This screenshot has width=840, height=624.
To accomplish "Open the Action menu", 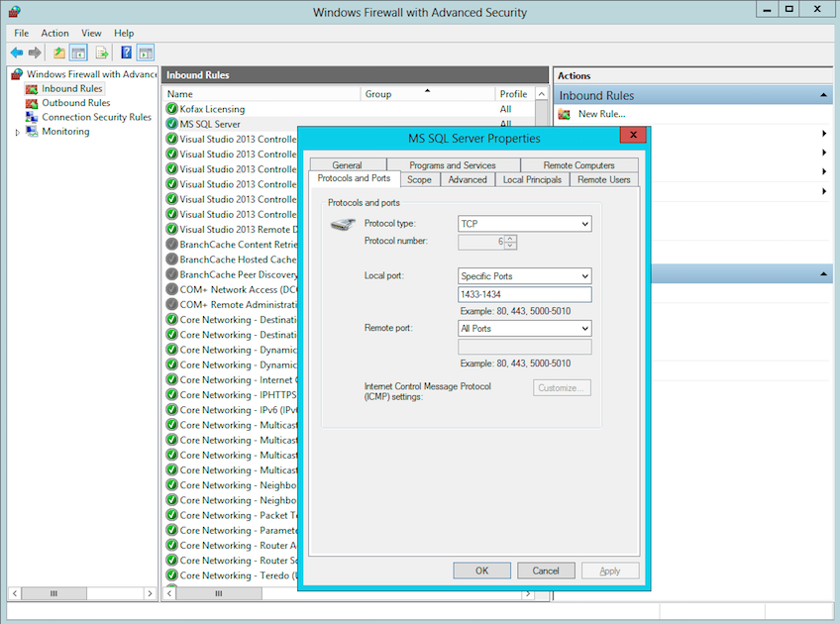I will click(x=54, y=33).
